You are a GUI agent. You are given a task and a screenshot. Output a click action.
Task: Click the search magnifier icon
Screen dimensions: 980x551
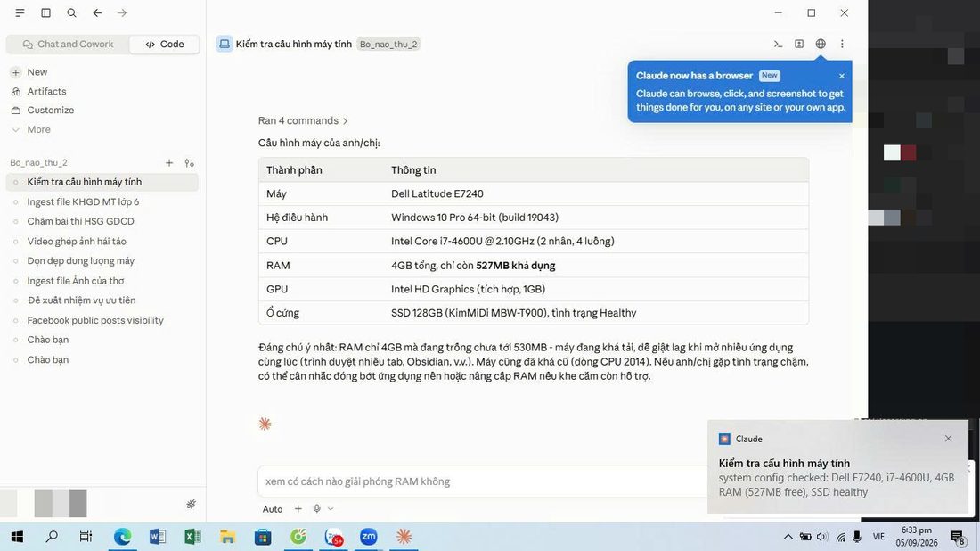click(x=72, y=12)
